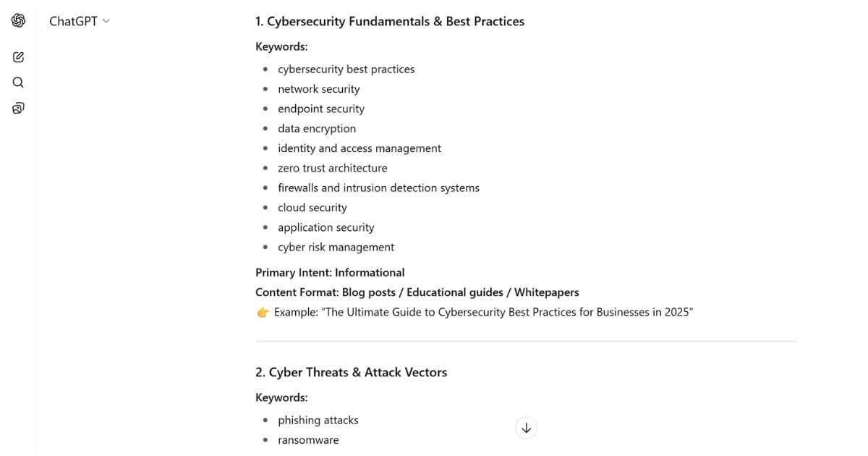Viewport: 868px width, 456px height.
Task: Click the 'firewalls and intrusion detection systems' item
Action: (378, 188)
